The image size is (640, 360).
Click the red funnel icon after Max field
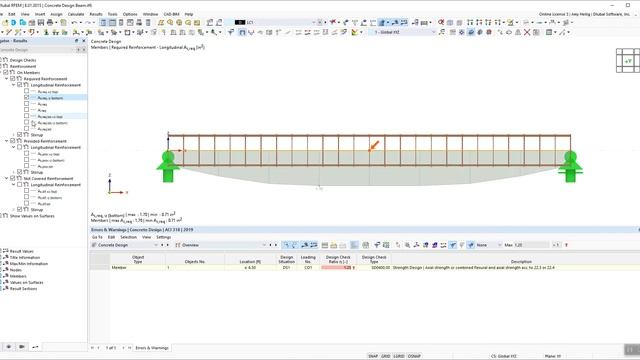click(566, 245)
